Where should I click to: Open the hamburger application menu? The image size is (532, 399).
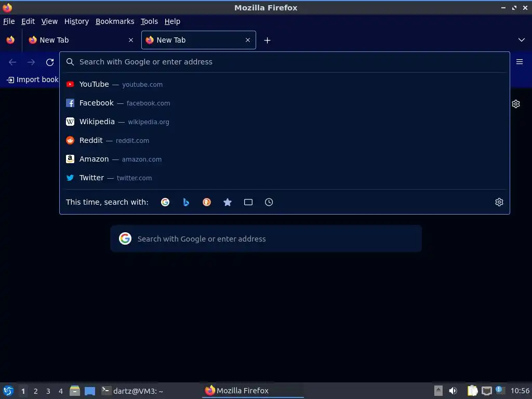point(520,62)
